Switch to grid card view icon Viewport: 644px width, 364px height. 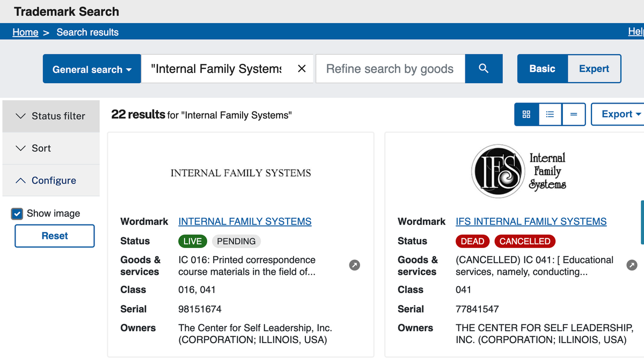(x=526, y=114)
